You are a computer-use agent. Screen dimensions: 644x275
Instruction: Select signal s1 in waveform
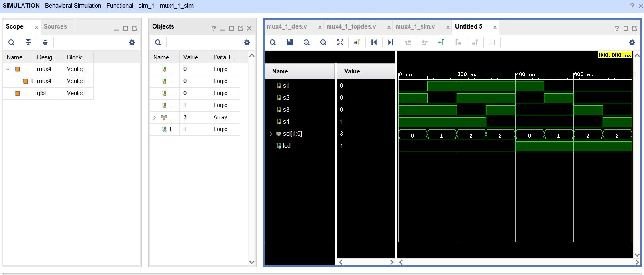(x=286, y=86)
